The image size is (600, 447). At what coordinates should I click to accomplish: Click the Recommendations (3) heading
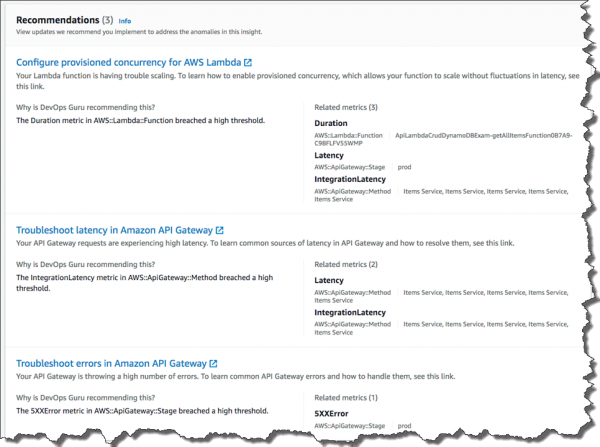pos(65,20)
